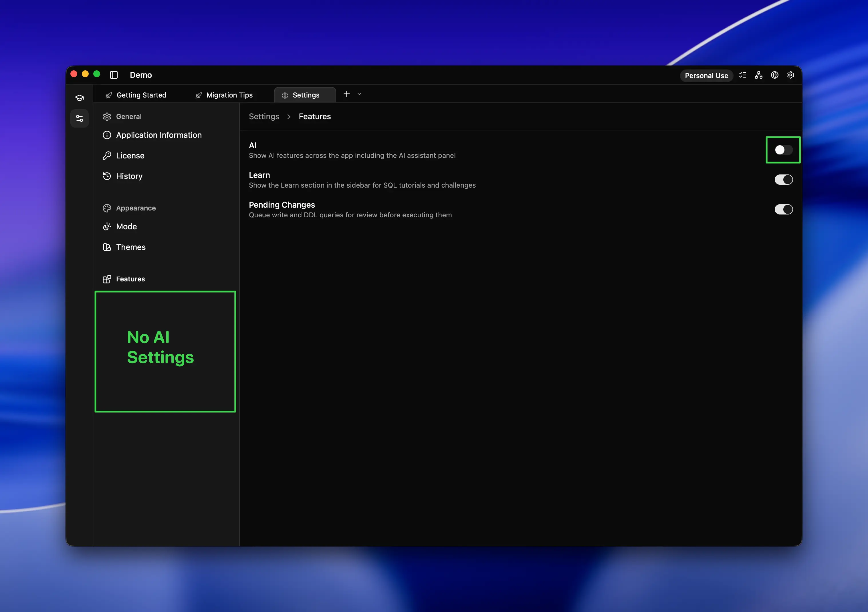Open the entity diagram icon near Personal Use
Screen dimensions: 868x612
[x=758, y=75]
